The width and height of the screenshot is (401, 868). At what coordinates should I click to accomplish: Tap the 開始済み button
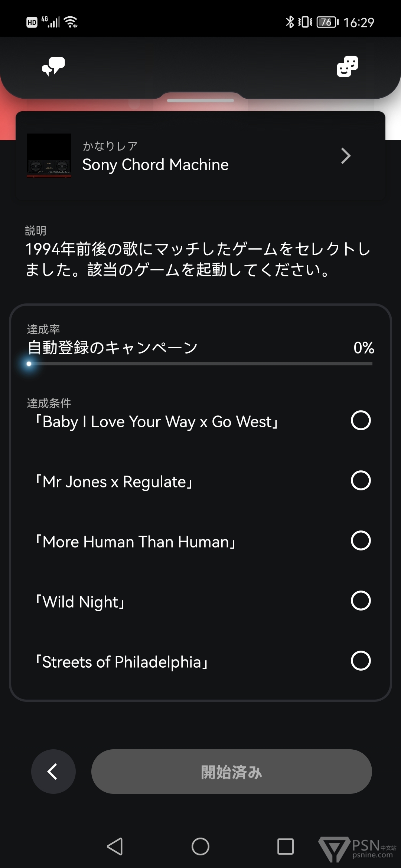(231, 772)
